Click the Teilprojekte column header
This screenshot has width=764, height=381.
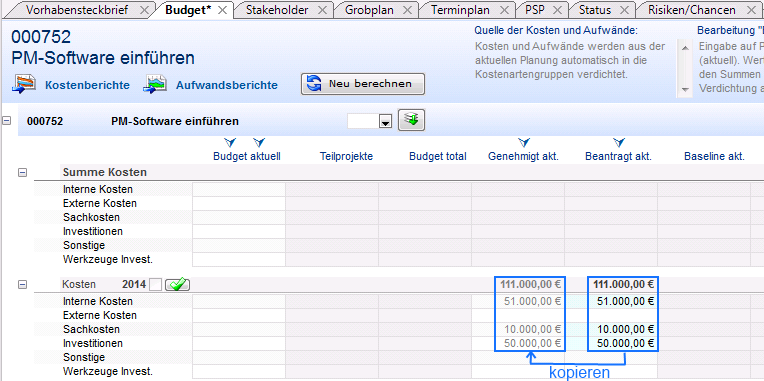point(346,156)
